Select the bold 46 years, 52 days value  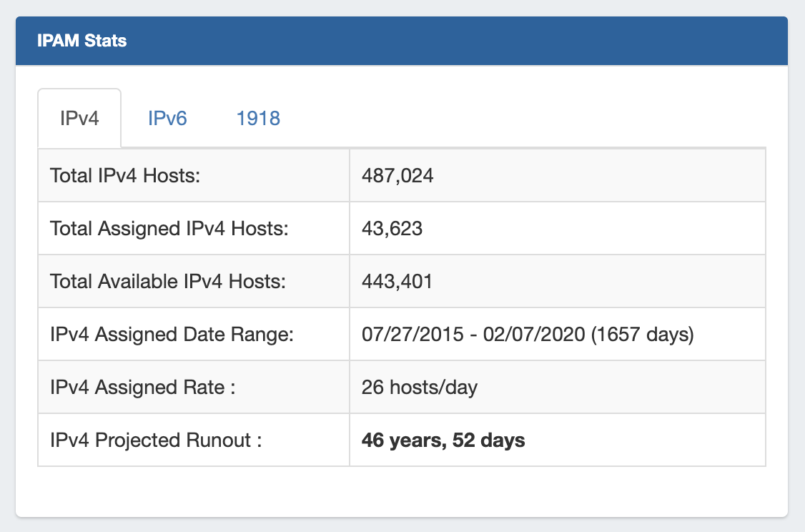(443, 440)
